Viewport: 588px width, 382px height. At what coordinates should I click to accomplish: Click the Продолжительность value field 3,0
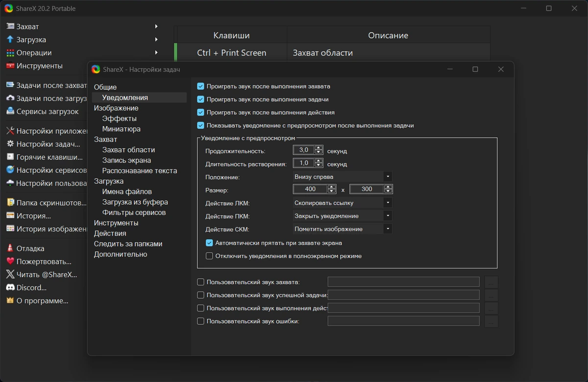point(304,150)
